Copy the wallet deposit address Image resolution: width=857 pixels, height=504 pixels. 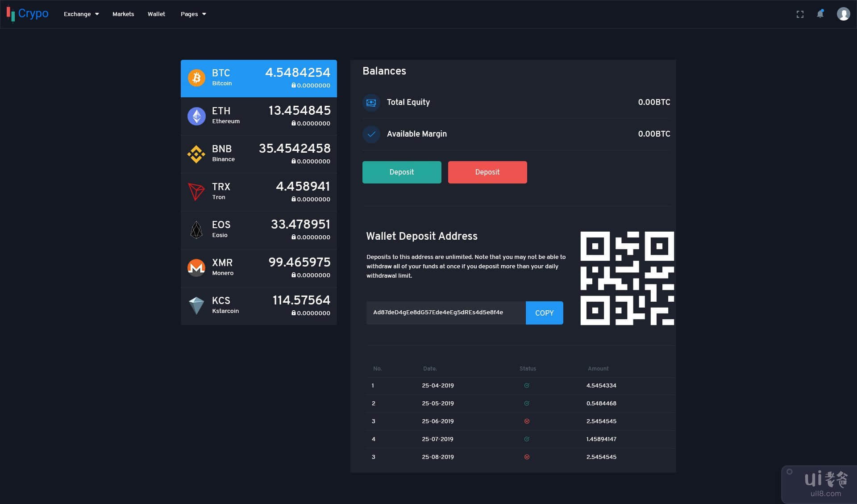(545, 313)
